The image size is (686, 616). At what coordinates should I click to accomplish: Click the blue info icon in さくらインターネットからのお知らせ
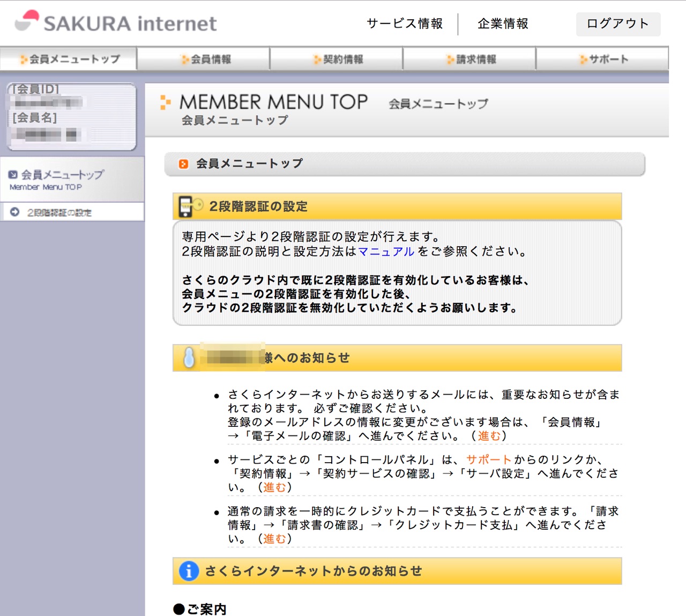[189, 571]
